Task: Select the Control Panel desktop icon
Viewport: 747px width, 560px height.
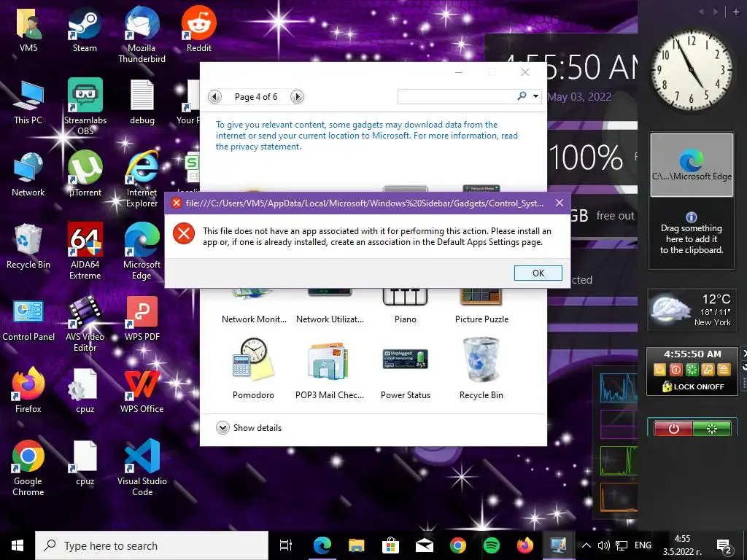Action: [x=28, y=319]
